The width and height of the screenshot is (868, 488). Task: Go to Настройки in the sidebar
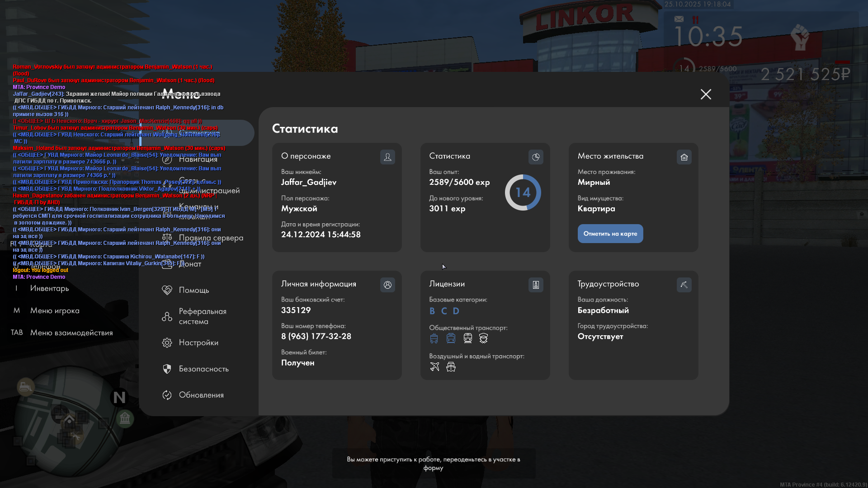point(198,343)
